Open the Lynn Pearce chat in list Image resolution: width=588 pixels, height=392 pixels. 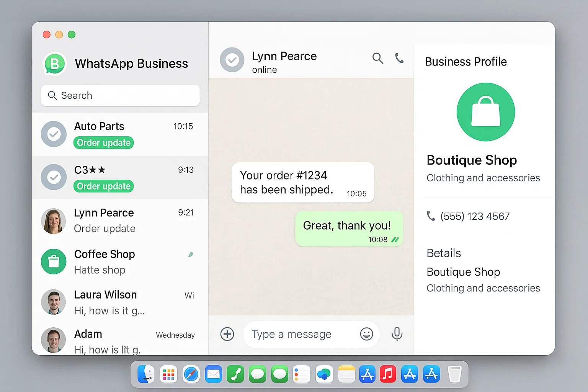coord(120,221)
